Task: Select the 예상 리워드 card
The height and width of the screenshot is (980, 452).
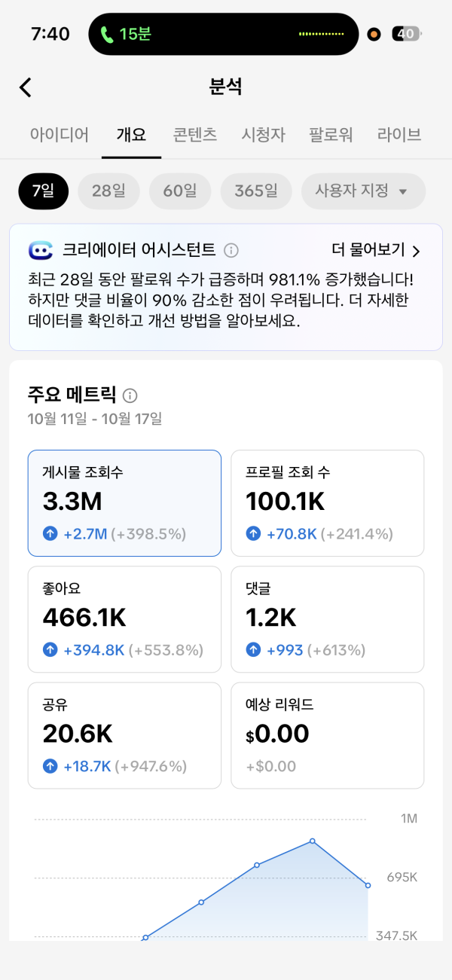Action: point(327,736)
